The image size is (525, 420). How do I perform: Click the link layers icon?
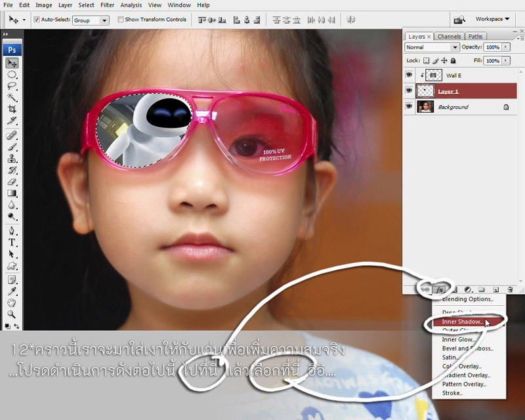[425, 289]
